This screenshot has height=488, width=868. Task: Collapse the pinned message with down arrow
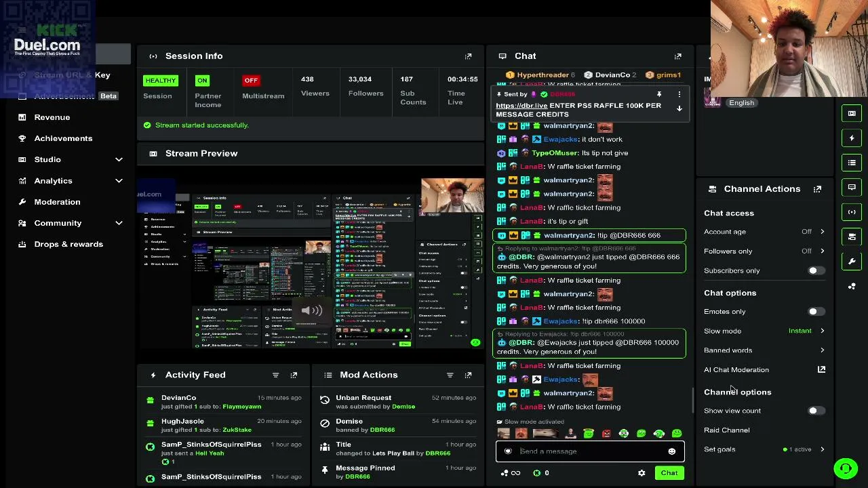pyautogui.click(x=679, y=108)
